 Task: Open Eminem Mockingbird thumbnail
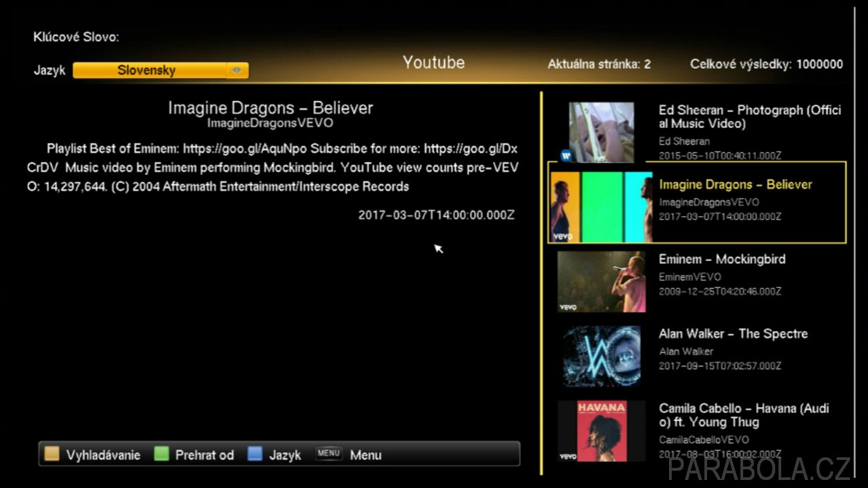tap(602, 282)
